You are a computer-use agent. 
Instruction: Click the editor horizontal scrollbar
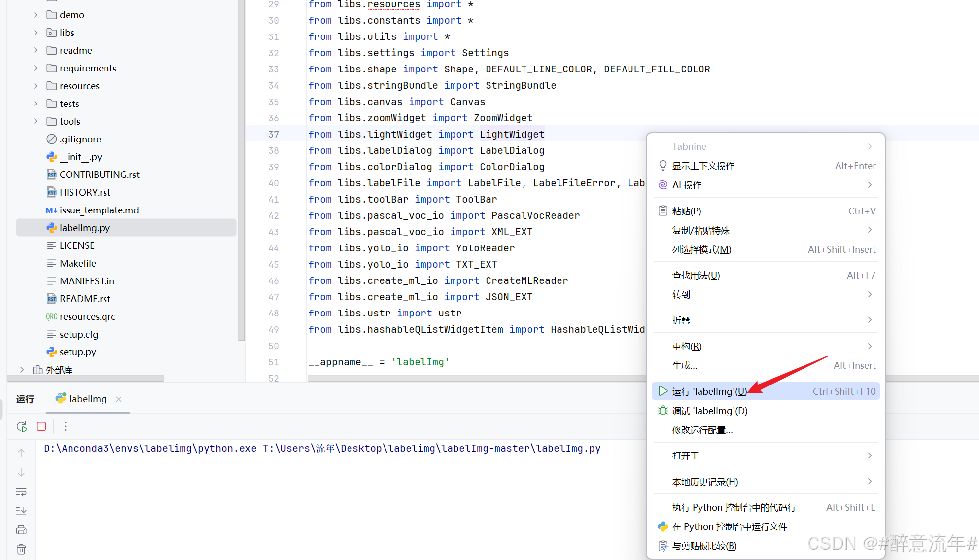(x=473, y=378)
